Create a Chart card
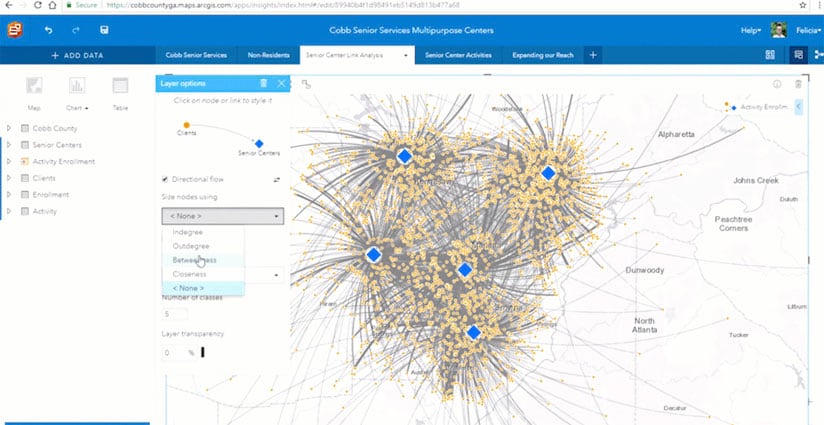824x425 pixels. (77, 94)
